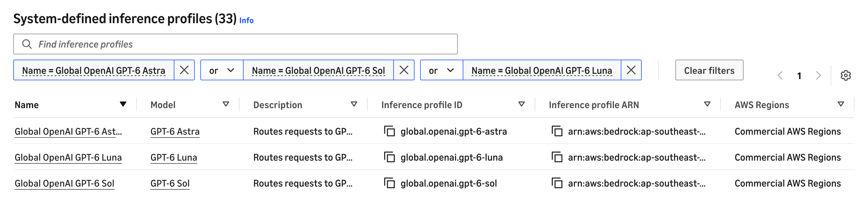Open the Global OpenAI GPT-6 Sol profile link

64,183
